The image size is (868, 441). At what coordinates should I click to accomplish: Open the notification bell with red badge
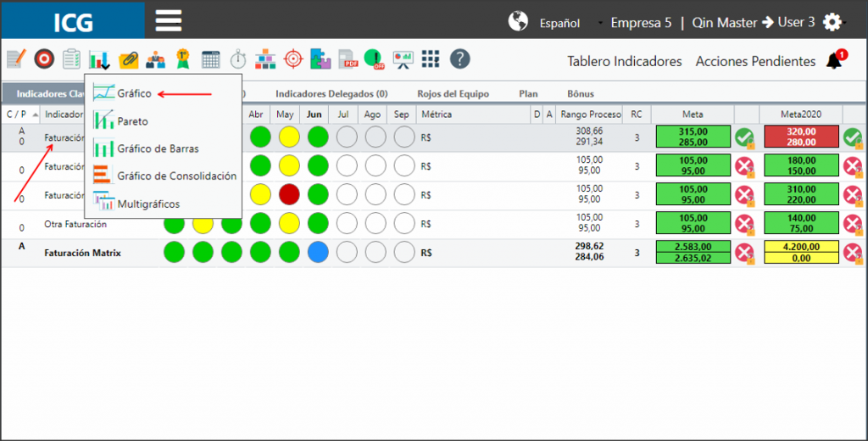pyautogui.click(x=836, y=59)
